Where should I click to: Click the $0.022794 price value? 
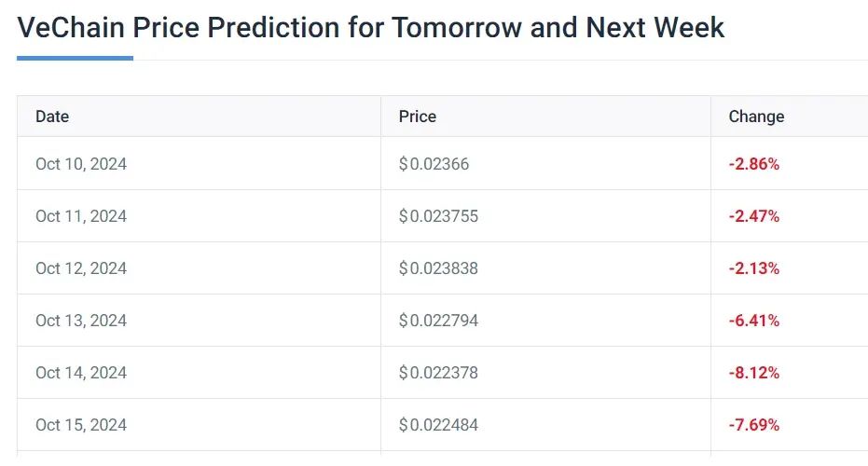point(438,321)
